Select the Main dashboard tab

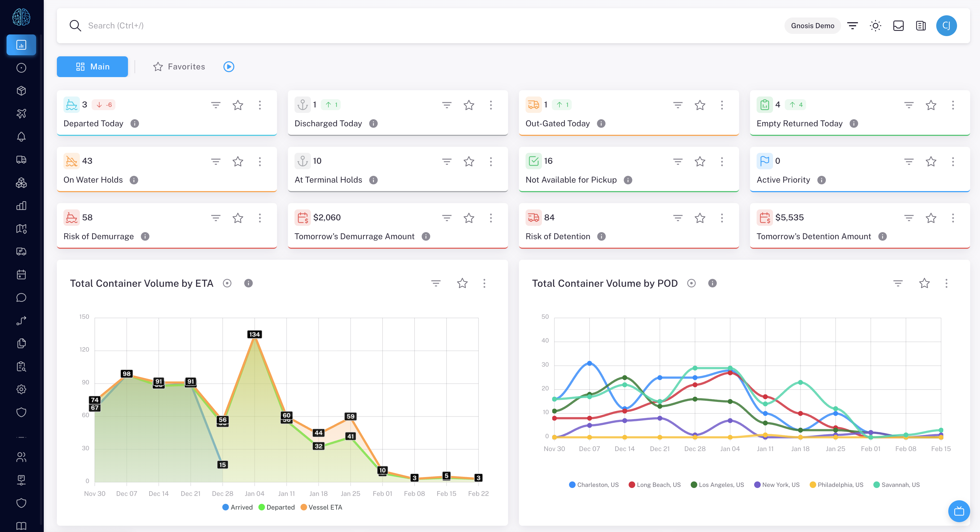(92, 66)
